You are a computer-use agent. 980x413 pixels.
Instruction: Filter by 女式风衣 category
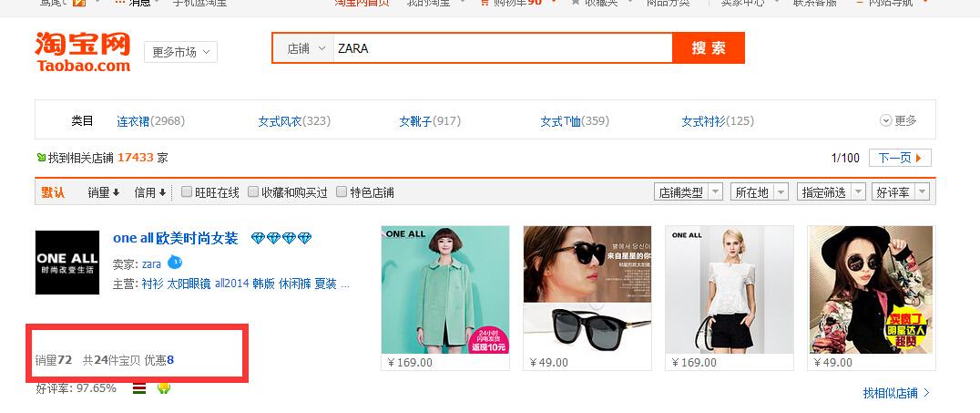tap(294, 120)
